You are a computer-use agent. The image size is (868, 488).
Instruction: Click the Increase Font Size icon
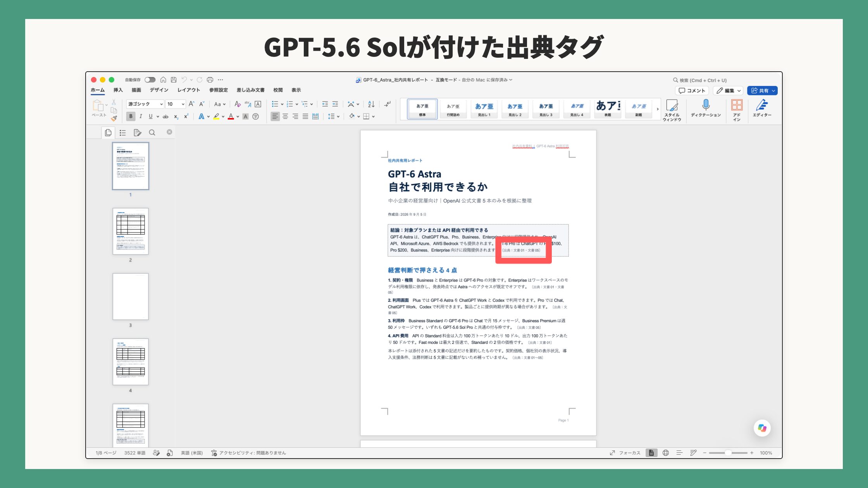(x=191, y=104)
